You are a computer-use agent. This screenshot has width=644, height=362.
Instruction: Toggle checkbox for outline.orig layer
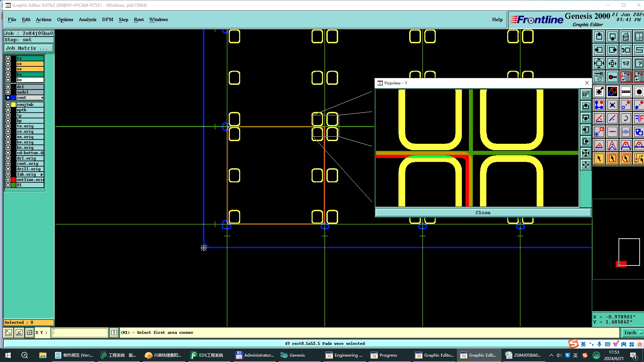pyautogui.click(x=8, y=180)
